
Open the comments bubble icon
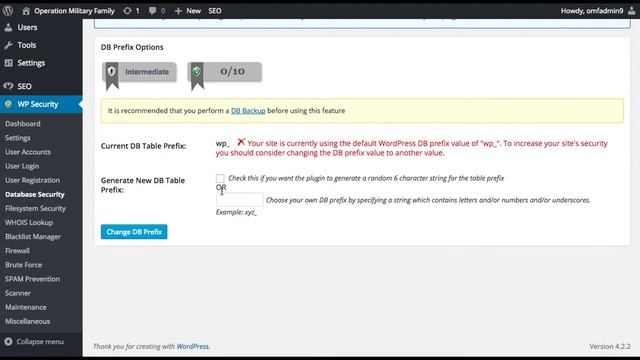152,11
